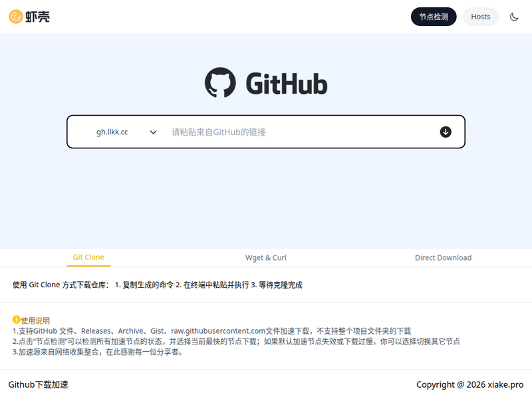Click the yellow info icon beside 使用说明
532x399 pixels.
pos(16,320)
